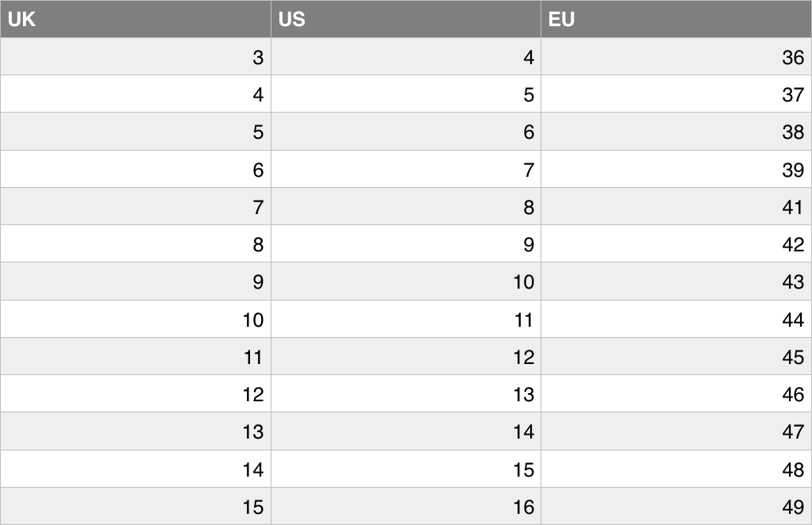Click the UK cell showing 10
Viewport: 812px width, 525px height.
coord(135,320)
